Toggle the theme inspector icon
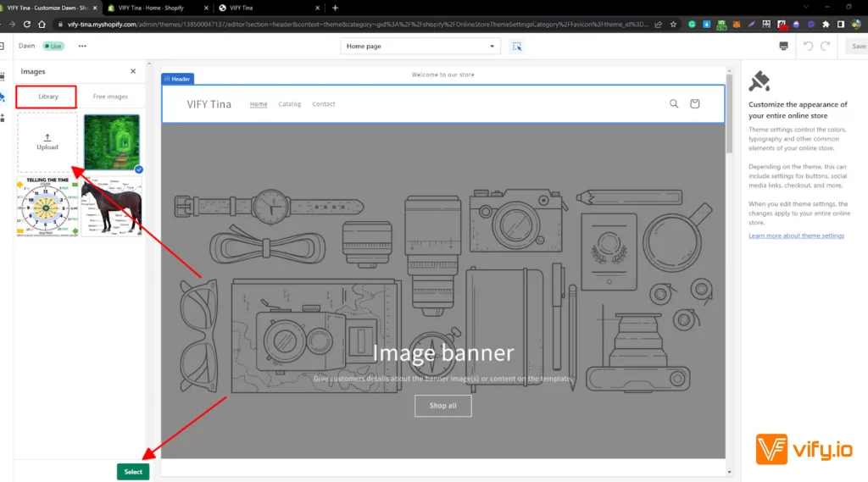Image resolution: width=868 pixels, height=482 pixels. click(516, 47)
